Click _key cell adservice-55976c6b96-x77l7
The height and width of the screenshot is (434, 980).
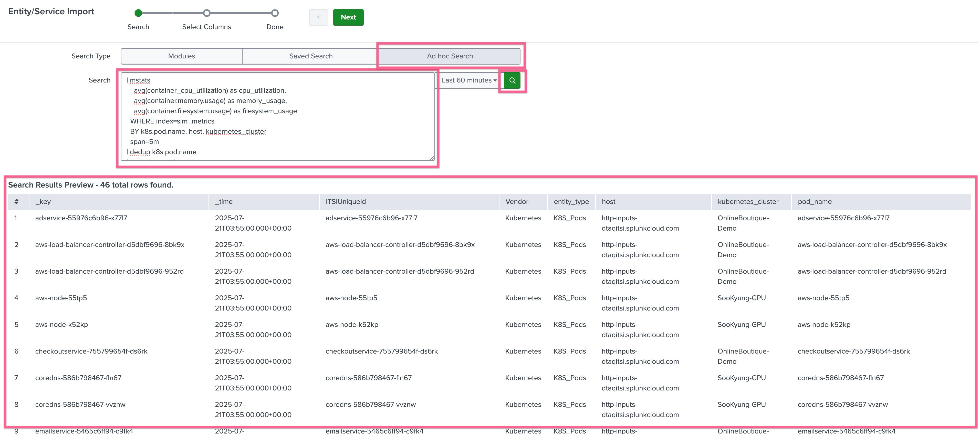[x=81, y=218]
